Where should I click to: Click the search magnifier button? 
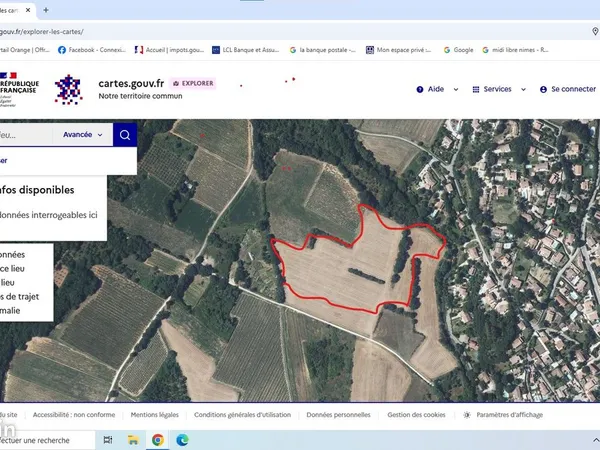click(125, 135)
